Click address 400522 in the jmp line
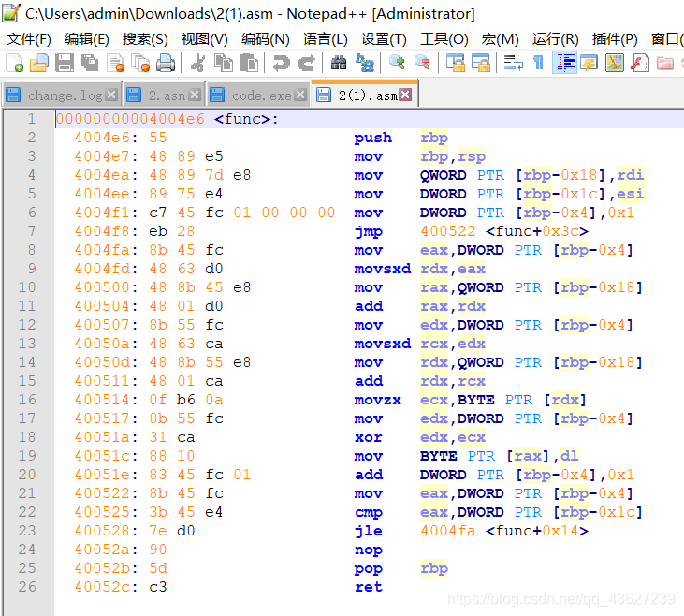Viewport: 684px width, 616px height. tap(448, 231)
